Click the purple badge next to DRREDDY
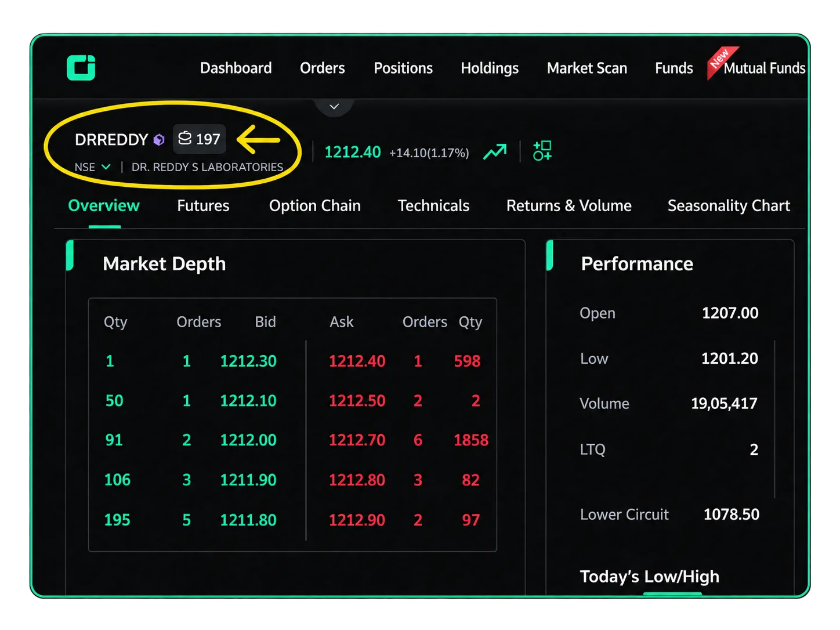Image resolution: width=840 pixels, height=630 pixels. pyautogui.click(x=159, y=140)
